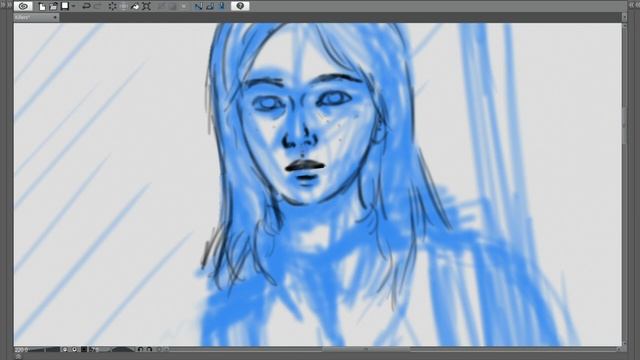
Task: Toggle Snap to Grid in the command bar
Action: [x=221, y=6]
